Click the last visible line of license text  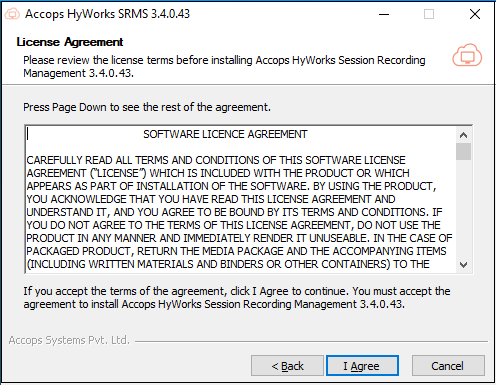228,264
